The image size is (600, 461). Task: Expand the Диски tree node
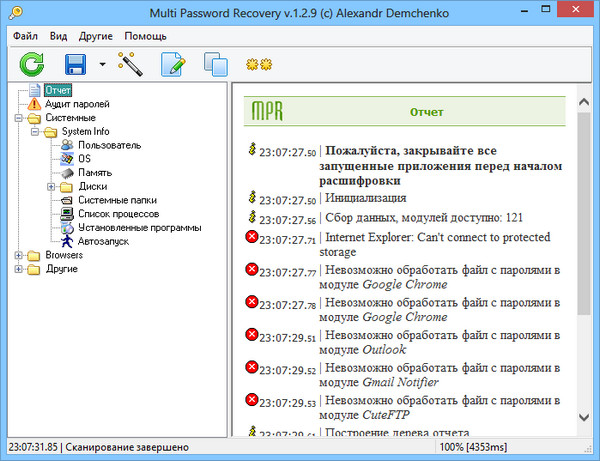click(51, 186)
